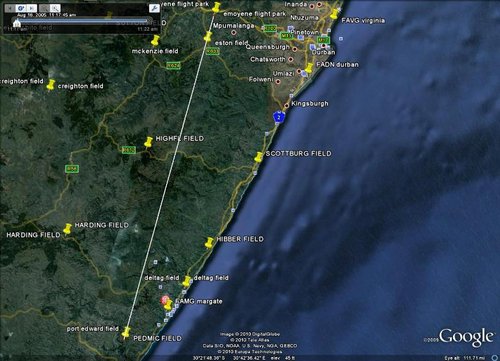Click the mckenzie field placemark pin
The height and width of the screenshot is (361, 500).
coord(155,40)
